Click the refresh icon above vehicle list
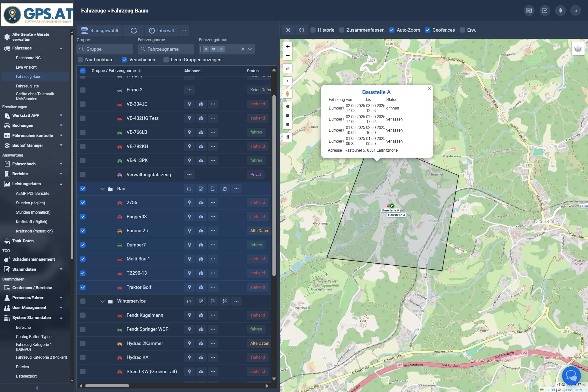 tap(134, 30)
